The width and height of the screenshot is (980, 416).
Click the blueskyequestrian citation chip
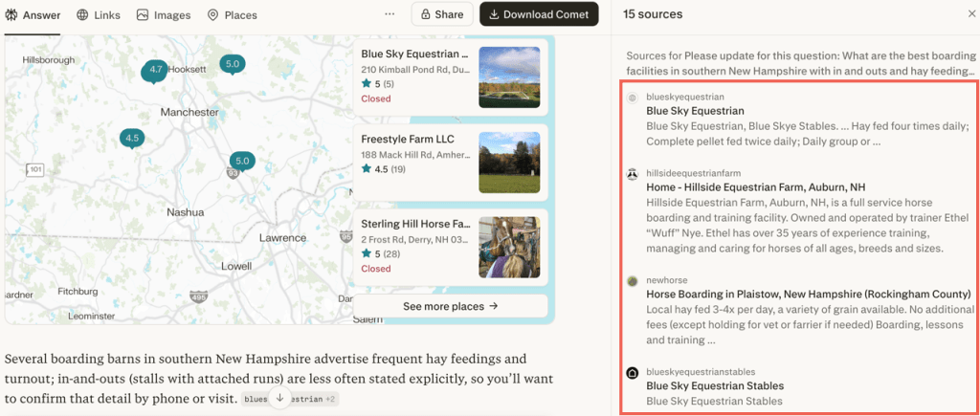click(255, 398)
